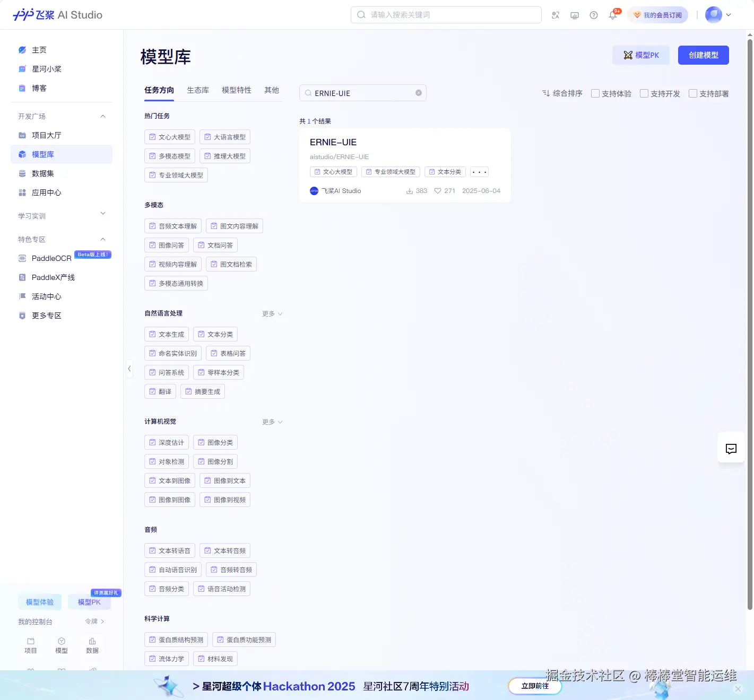Click the three-dots tag overflow on ERNIE-UIE card
This screenshot has width=754, height=700.
pos(479,172)
